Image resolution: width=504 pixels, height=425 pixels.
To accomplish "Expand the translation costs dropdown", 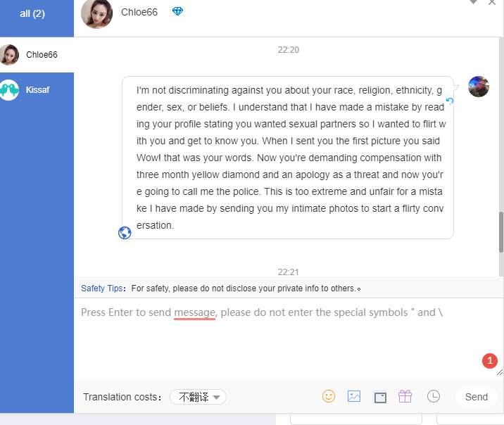I will point(198,397).
